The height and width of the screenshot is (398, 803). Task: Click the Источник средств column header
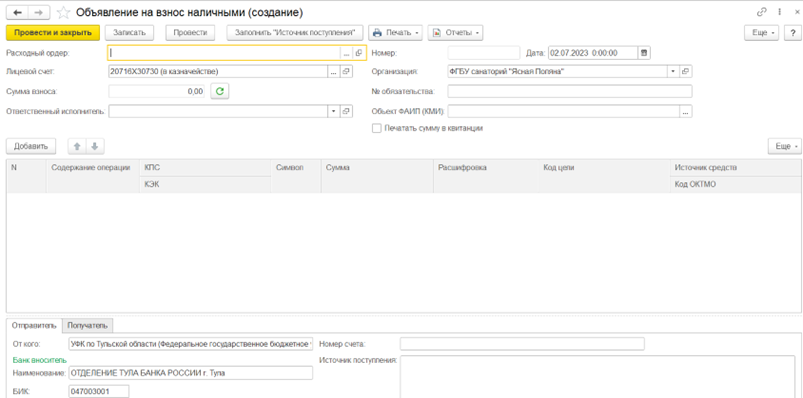point(736,167)
